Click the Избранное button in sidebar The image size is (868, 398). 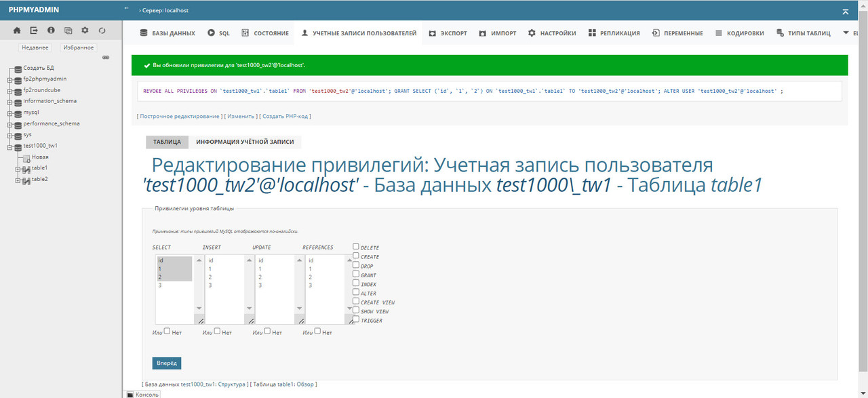click(x=78, y=47)
